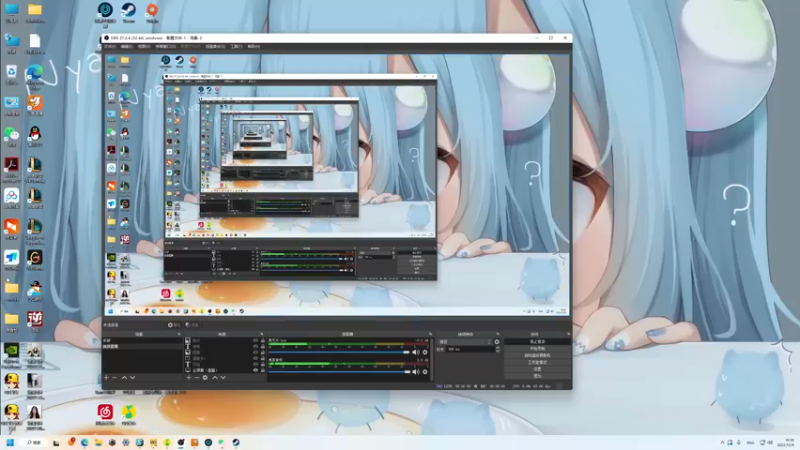Open the Scene Collection menu in OBS
800x450 pixels.
point(215,46)
